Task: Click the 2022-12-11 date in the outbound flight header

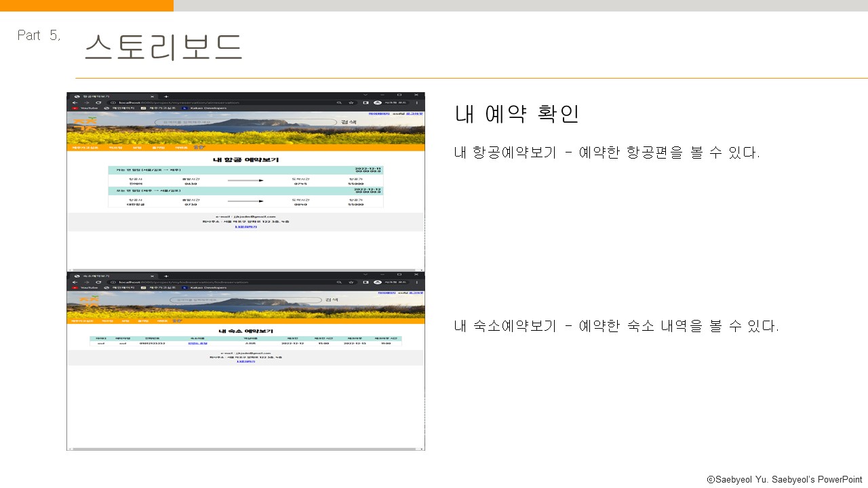Action: [x=368, y=168]
